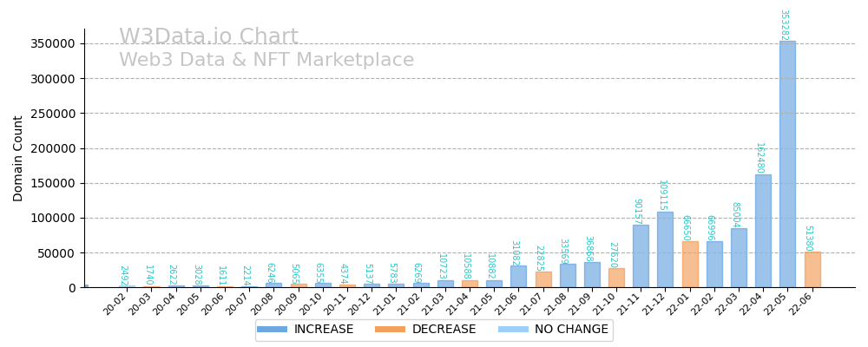Click the 22-04 bar labeled 162480
Viewport: 868px width, 347px height.
[763, 231]
